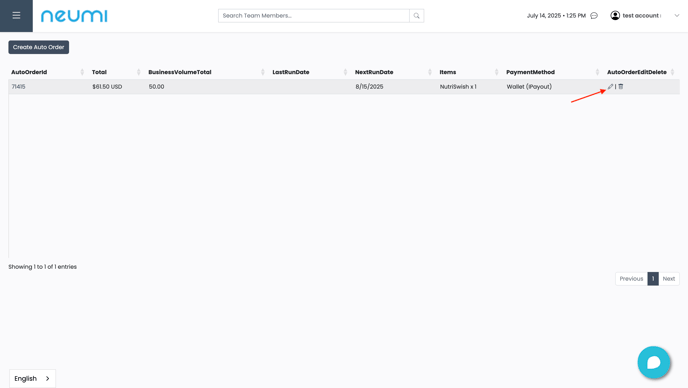Expand the test account dropdown arrow
This screenshot has width=688, height=388.
(x=677, y=16)
